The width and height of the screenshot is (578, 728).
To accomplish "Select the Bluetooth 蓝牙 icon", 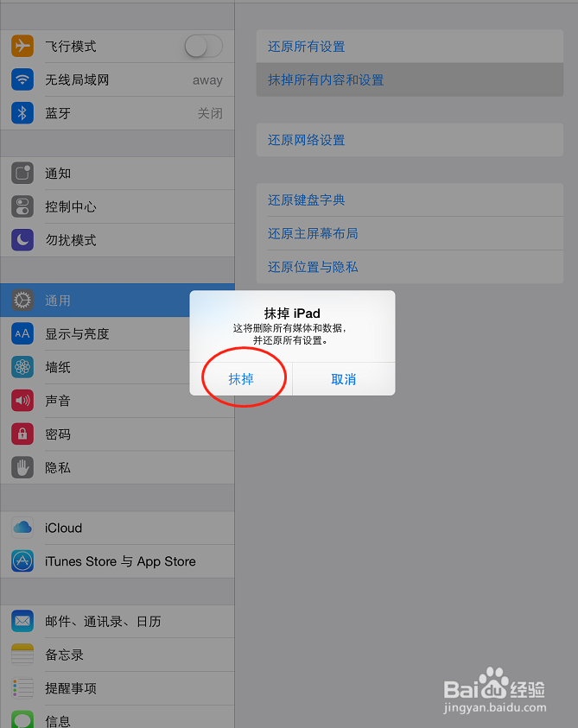I will tap(22, 113).
